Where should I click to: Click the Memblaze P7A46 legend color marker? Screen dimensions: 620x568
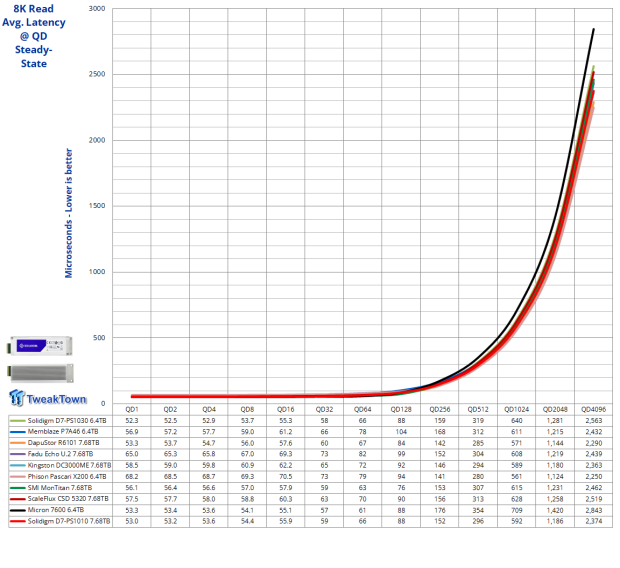15,433
